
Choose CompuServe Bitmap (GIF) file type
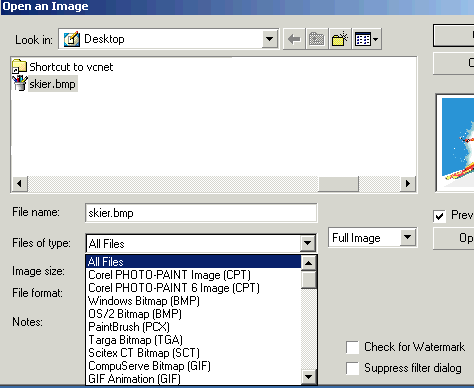[x=194, y=366]
